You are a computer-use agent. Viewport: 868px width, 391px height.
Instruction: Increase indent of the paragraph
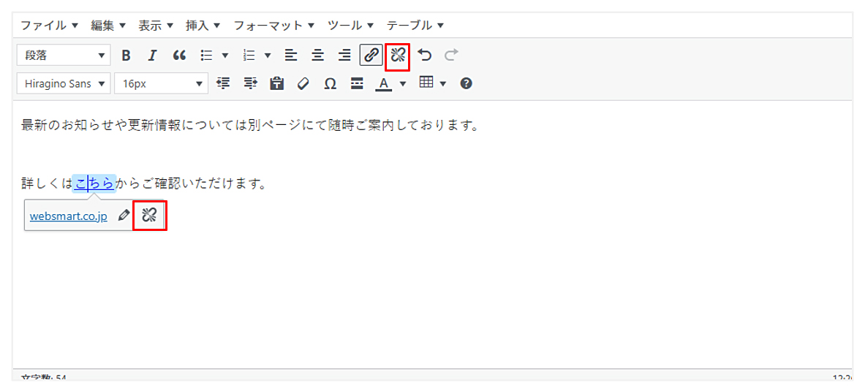(250, 83)
